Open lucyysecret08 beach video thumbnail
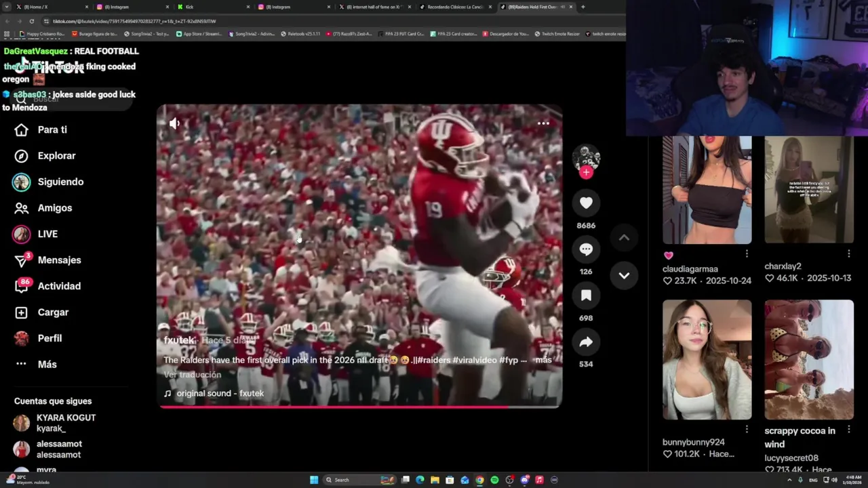This screenshot has height=488, width=868. click(x=809, y=360)
